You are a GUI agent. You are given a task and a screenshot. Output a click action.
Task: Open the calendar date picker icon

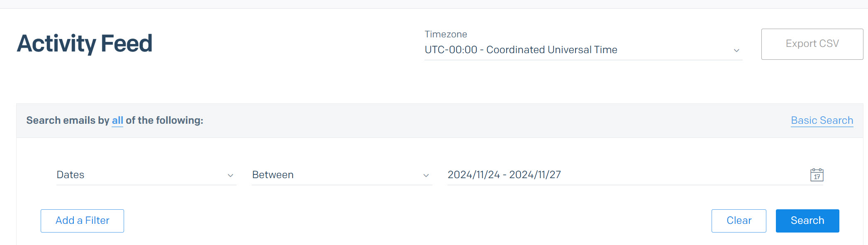pyautogui.click(x=817, y=175)
